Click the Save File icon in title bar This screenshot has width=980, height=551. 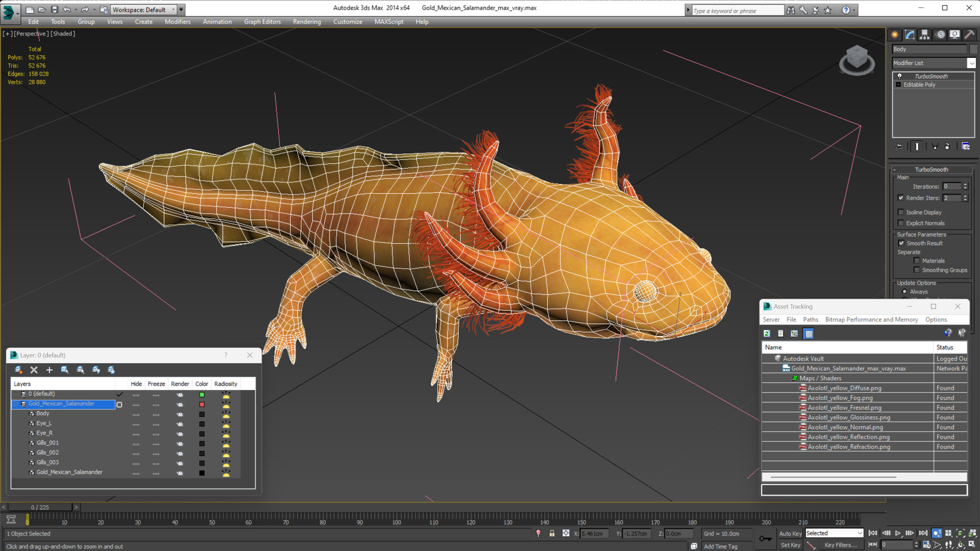click(54, 10)
